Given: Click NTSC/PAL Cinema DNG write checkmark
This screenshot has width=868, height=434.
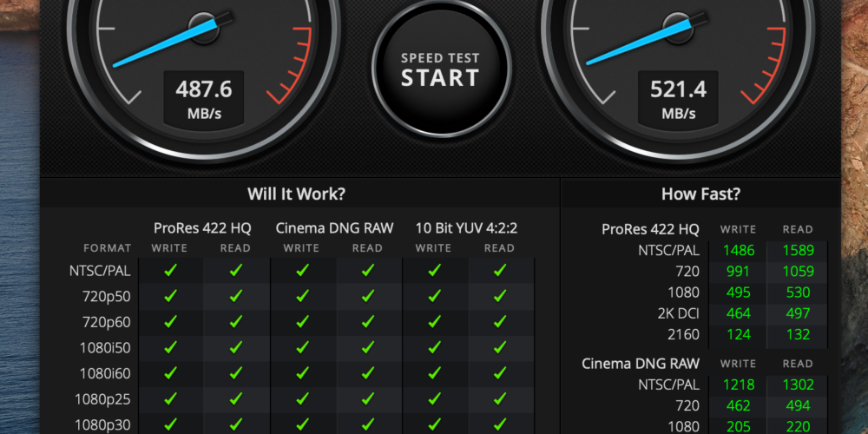Looking at the screenshot, I should pos(302,270).
